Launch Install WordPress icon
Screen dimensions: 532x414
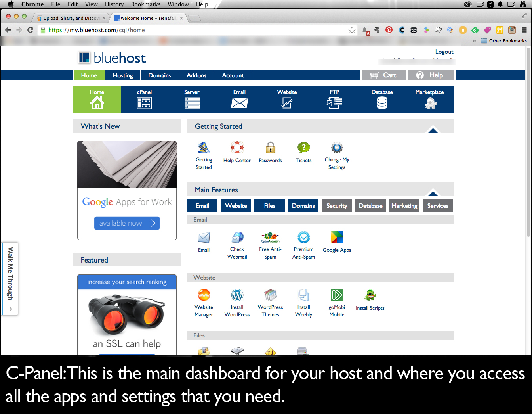click(237, 295)
